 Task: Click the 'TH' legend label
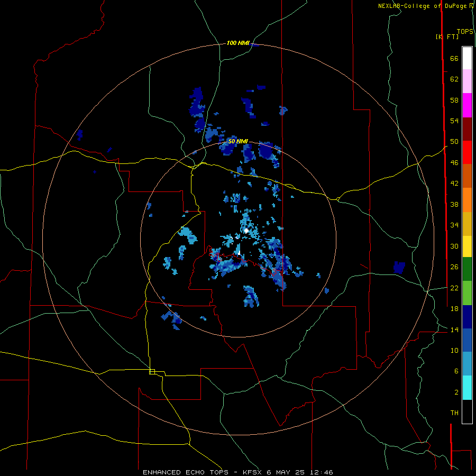tap(454, 413)
